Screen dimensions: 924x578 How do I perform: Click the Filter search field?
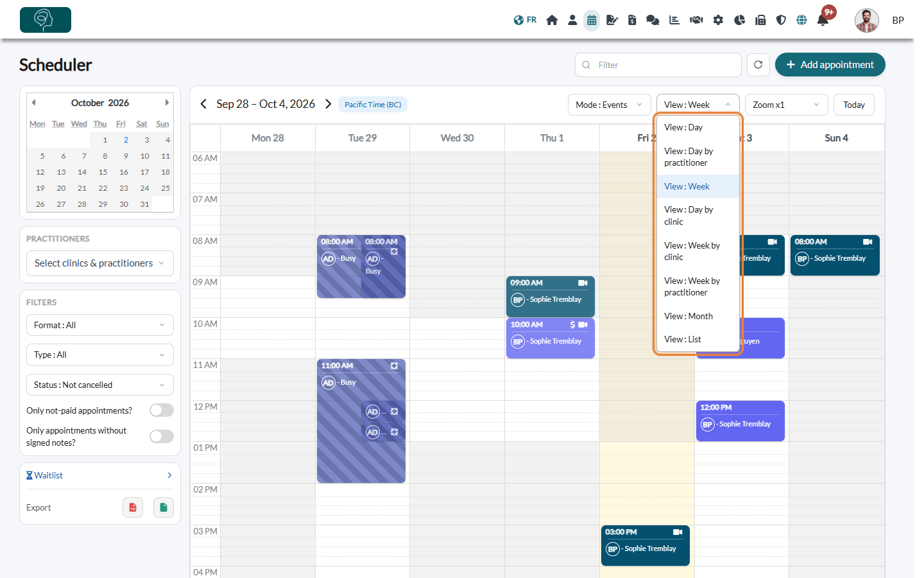658,65
